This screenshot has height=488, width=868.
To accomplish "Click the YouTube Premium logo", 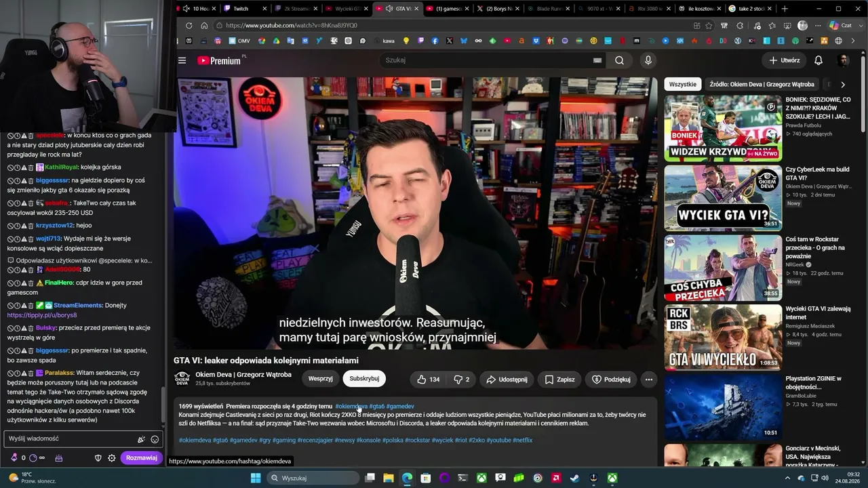I will 219,60.
